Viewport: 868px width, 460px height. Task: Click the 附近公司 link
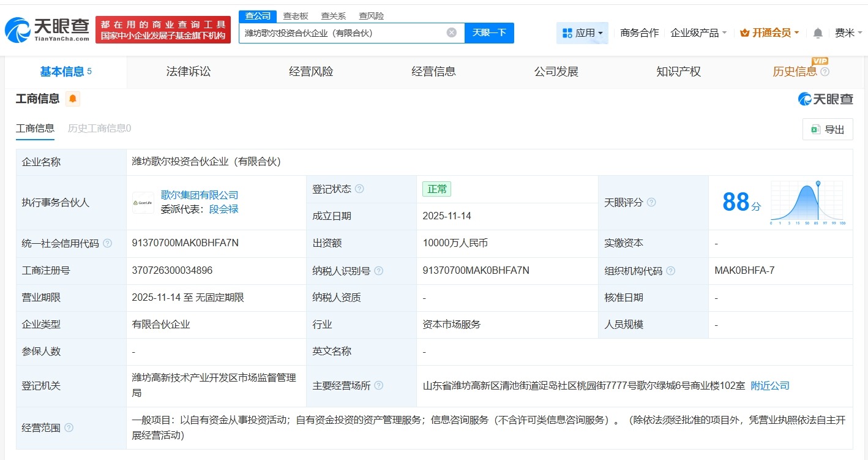coord(770,386)
